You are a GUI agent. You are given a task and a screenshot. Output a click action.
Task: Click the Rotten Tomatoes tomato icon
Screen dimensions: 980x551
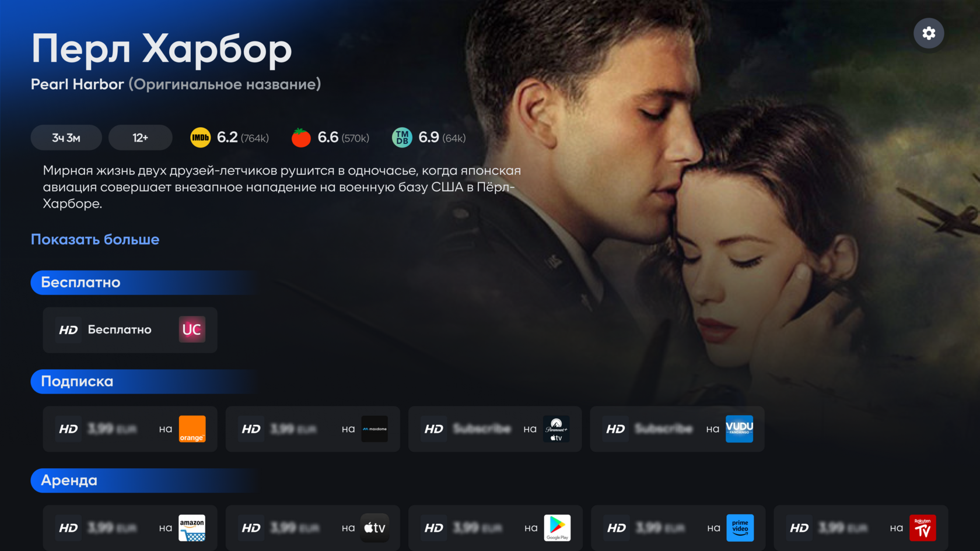click(301, 138)
